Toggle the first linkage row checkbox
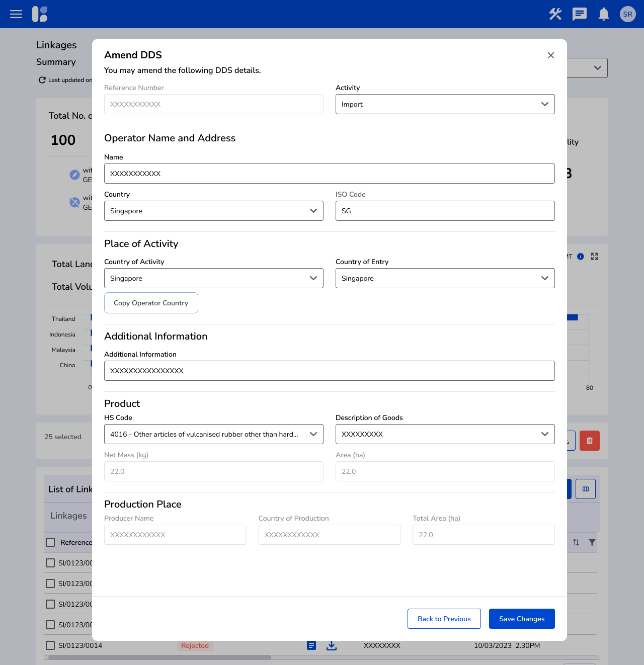The width and height of the screenshot is (644, 665). (50, 563)
